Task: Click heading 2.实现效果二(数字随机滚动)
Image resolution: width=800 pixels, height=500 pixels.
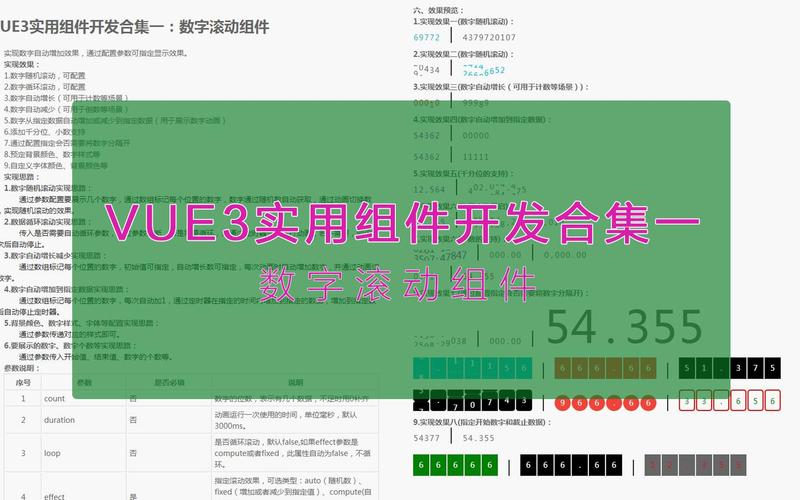Action: coord(463,54)
